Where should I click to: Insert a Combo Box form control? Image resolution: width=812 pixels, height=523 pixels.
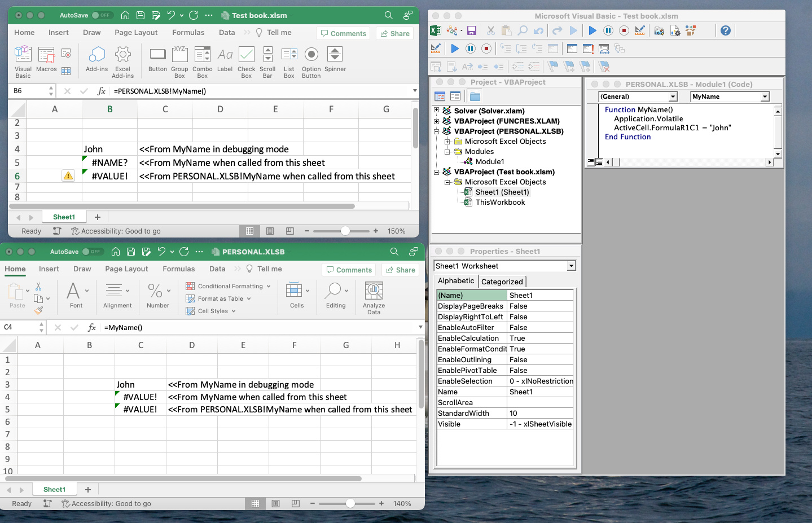click(203, 61)
